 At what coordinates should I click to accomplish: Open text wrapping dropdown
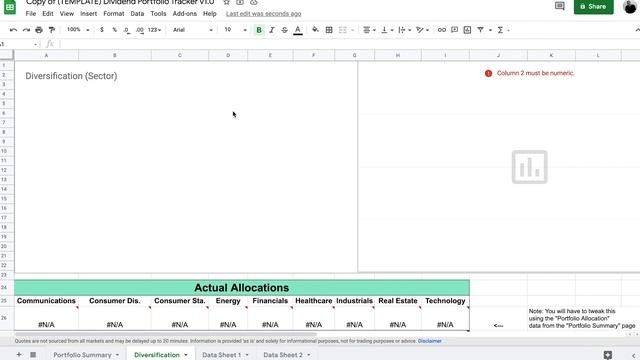tap(404, 30)
